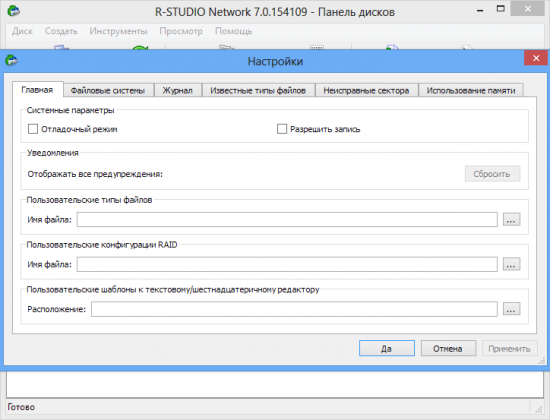Select the Известные типы файлов tab
The width and height of the screenshot is (550, 420).
(258, 91)
